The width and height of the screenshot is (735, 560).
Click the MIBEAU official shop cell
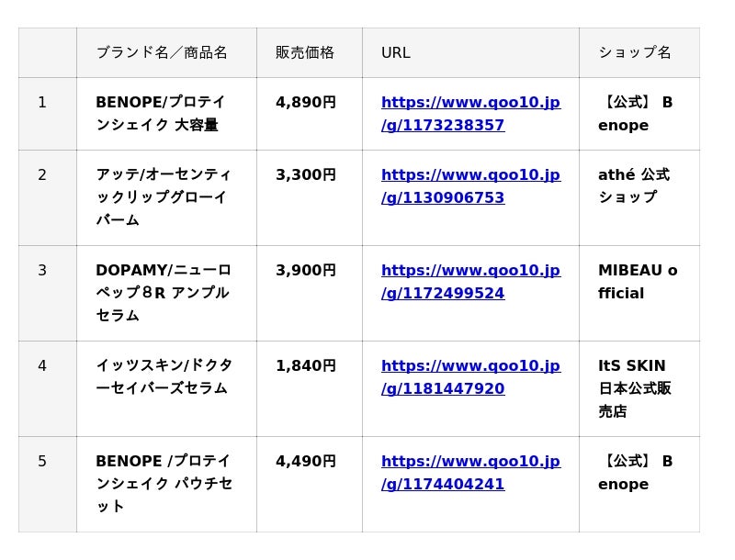[x=638, y=282]
